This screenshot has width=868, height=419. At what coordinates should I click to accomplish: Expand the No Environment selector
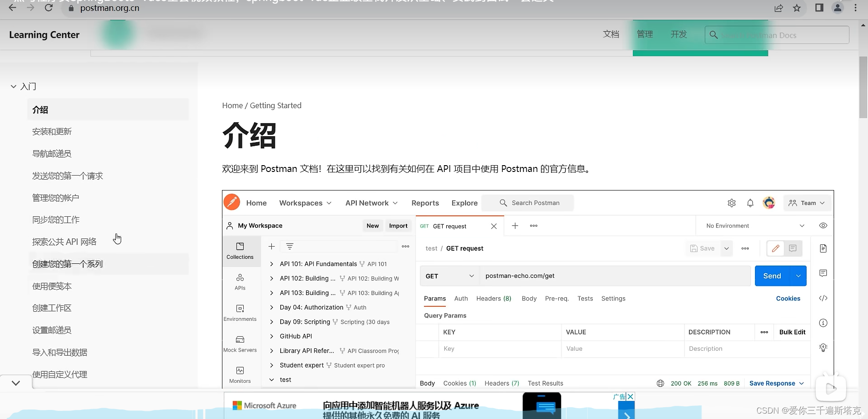(755, 225)
